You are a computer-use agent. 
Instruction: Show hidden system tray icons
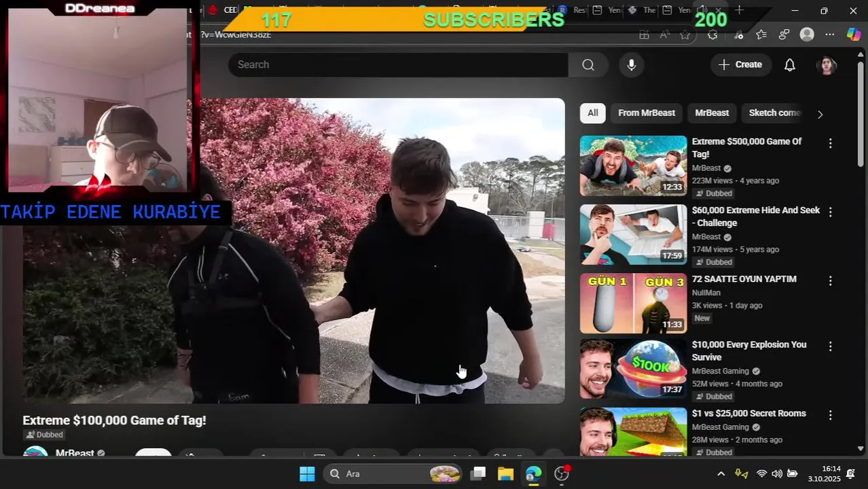[721, 473]
